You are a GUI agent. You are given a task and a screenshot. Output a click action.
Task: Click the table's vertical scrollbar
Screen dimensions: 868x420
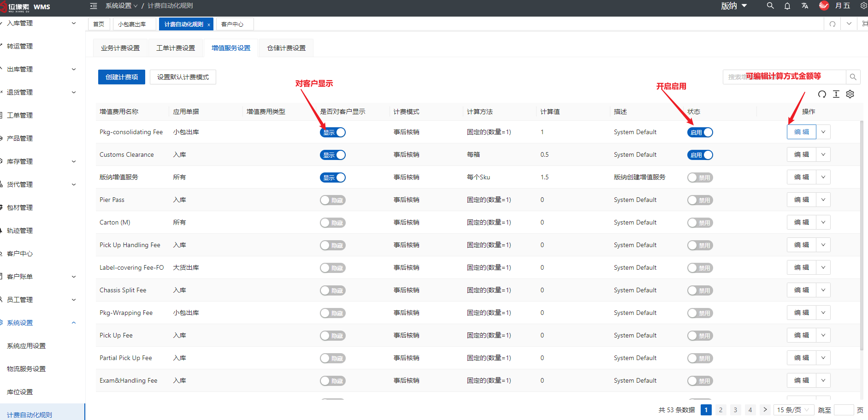click(x=861, y=235)
